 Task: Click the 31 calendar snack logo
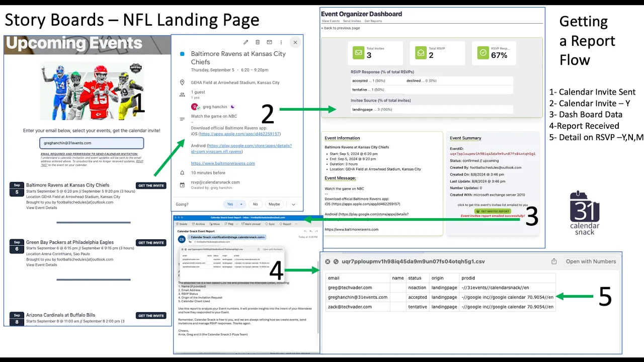(x=585, y=213)
